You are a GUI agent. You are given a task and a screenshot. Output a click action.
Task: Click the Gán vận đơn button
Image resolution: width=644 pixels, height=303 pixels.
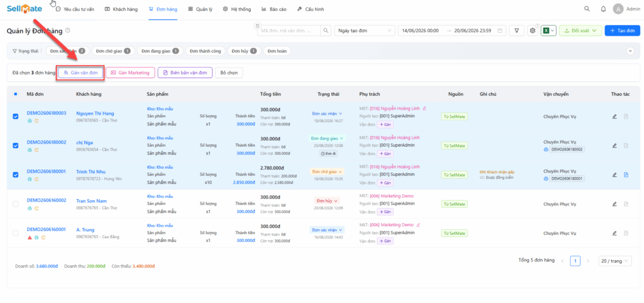click(80, 73)
